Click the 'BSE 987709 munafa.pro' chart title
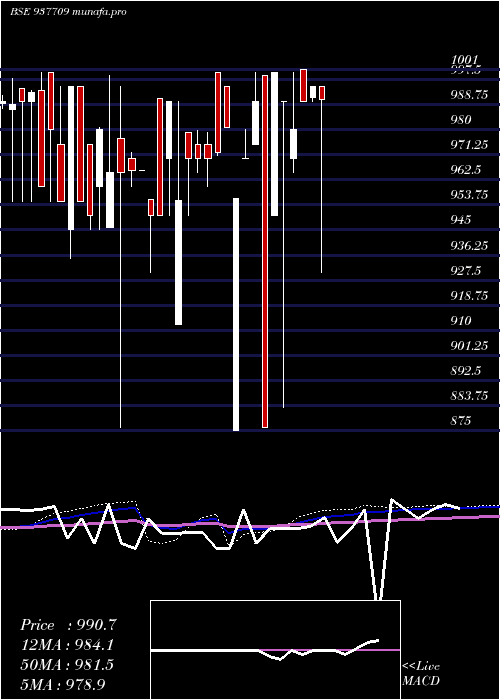This screenshot has width=500, height=700. click(x=68, y=12)
